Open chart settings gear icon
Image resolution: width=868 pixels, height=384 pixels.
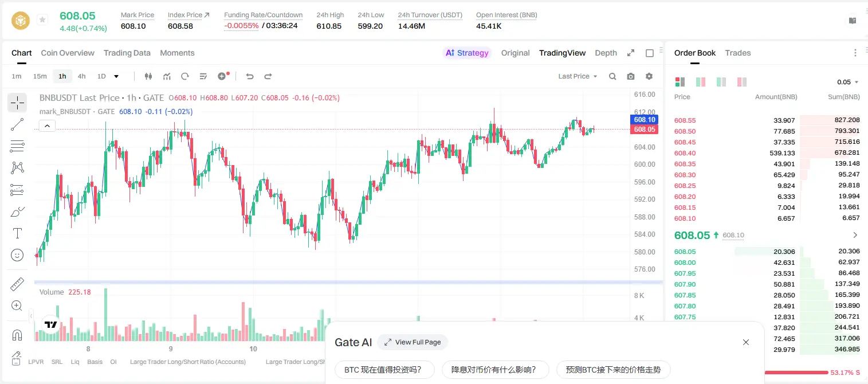point(649,76)
